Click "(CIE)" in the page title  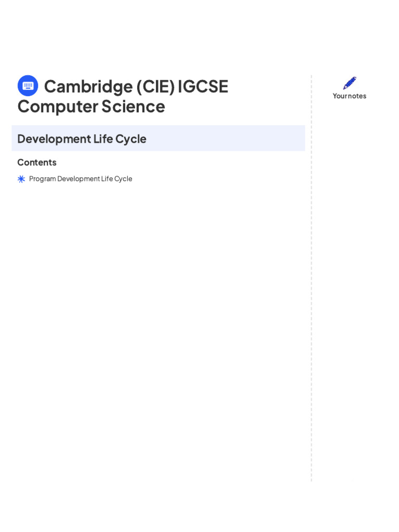click(155, 86)
